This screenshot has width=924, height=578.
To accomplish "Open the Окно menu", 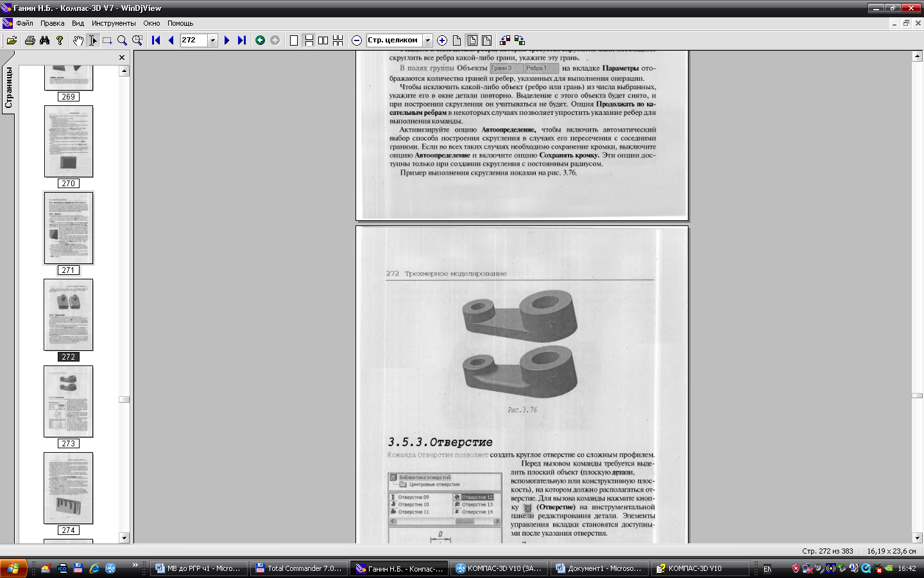I will 151,23.
